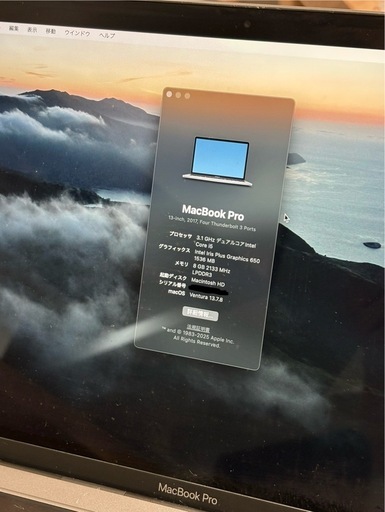This screenshot has width=385, height=512.
Task: Click the Apple Inc. copyright text
Action: (198, 338)
